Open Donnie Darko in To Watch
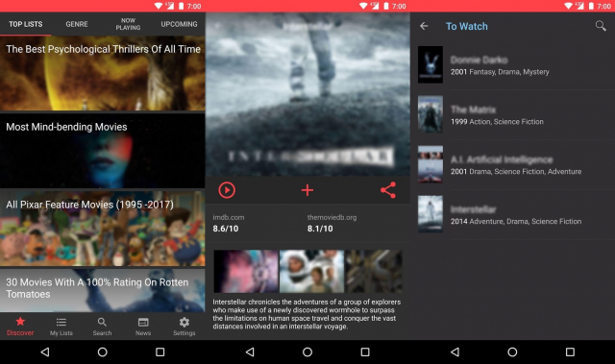Image resolution: width=615 pixels, height=364 pixels. [x=512, y=65]
